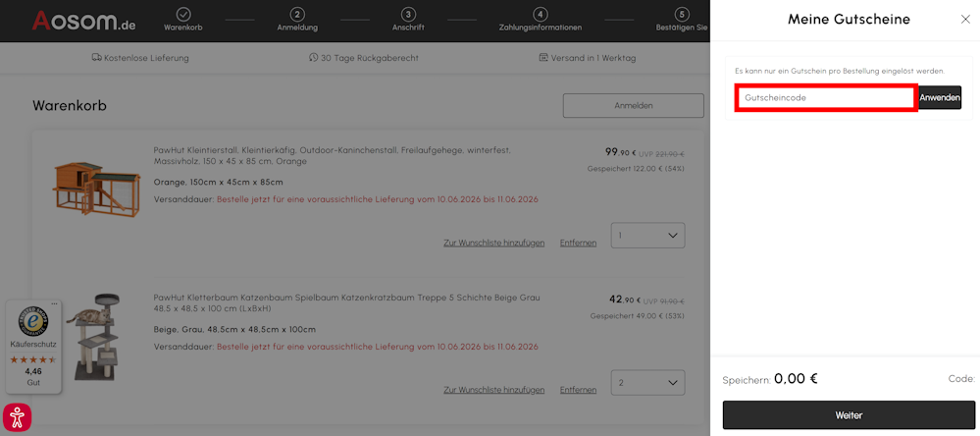Click the Käuferschutz label on badge
The width and height of the screenshot is (980, 436).
point(33,344)
